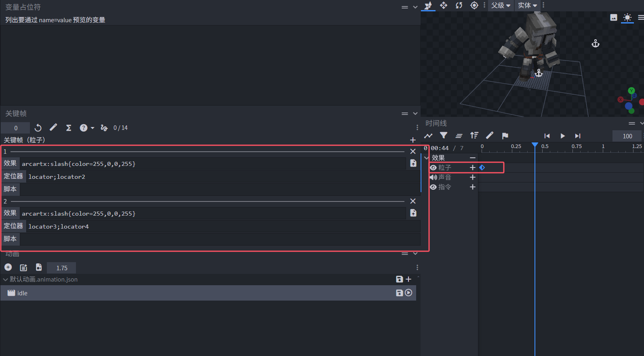Click the blue keyframe diamond on 粒子 track

click(482, 167)
